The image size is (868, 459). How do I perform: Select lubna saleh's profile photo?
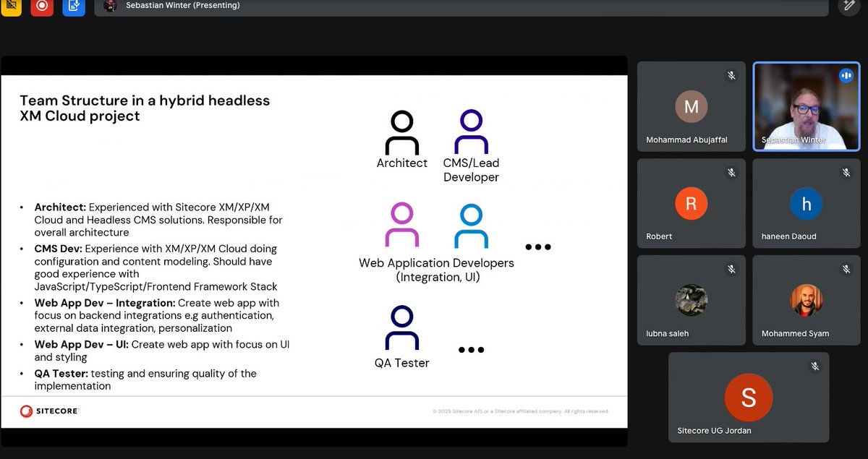pos(691,300)
